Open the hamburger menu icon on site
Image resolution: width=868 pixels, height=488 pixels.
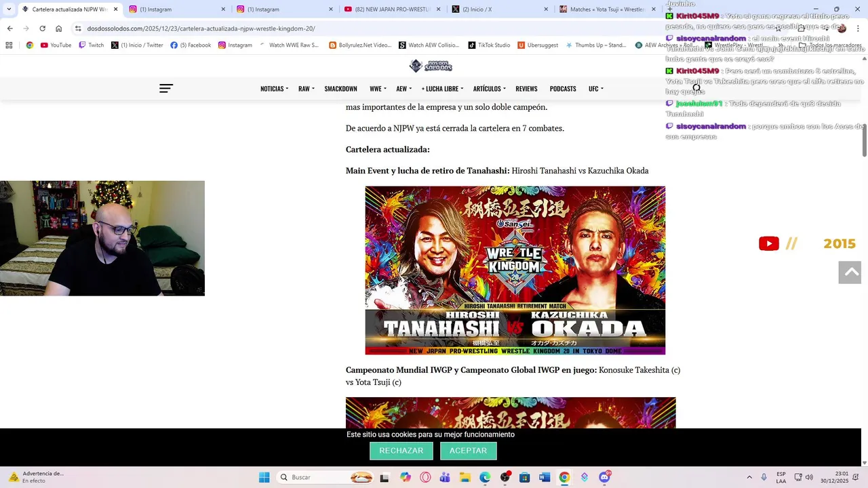tap(166, 89)
